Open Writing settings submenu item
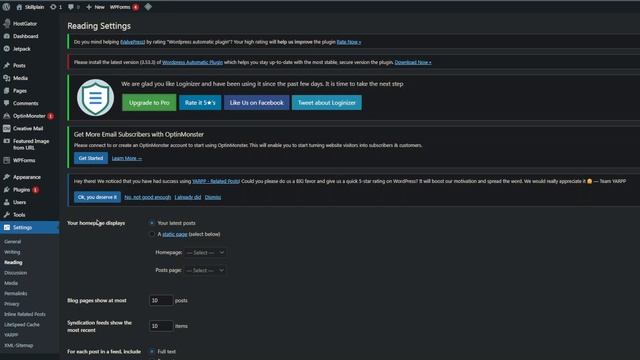This screenshot has width=640, height=360. coord(12,252)
